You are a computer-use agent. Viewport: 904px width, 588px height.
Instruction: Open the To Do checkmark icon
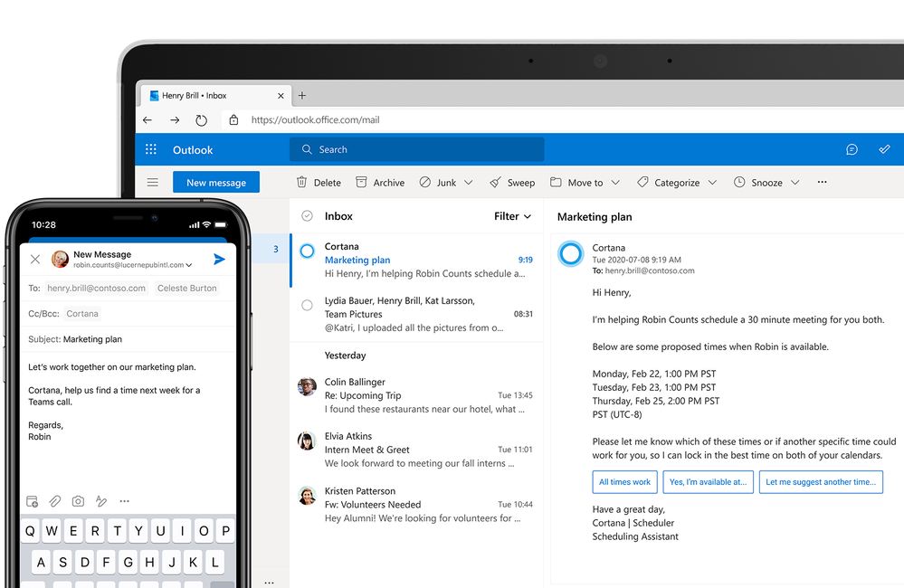[x=884, y=149]
